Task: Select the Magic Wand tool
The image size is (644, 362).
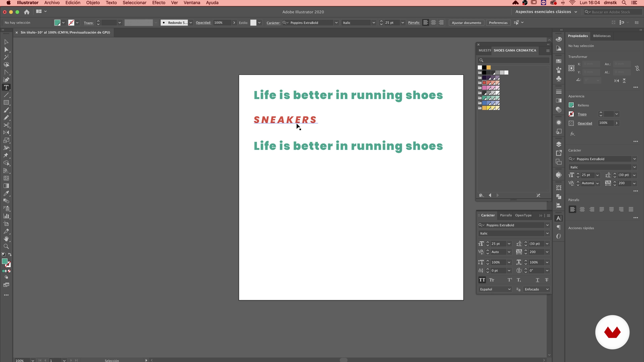Action: point(6,57)
